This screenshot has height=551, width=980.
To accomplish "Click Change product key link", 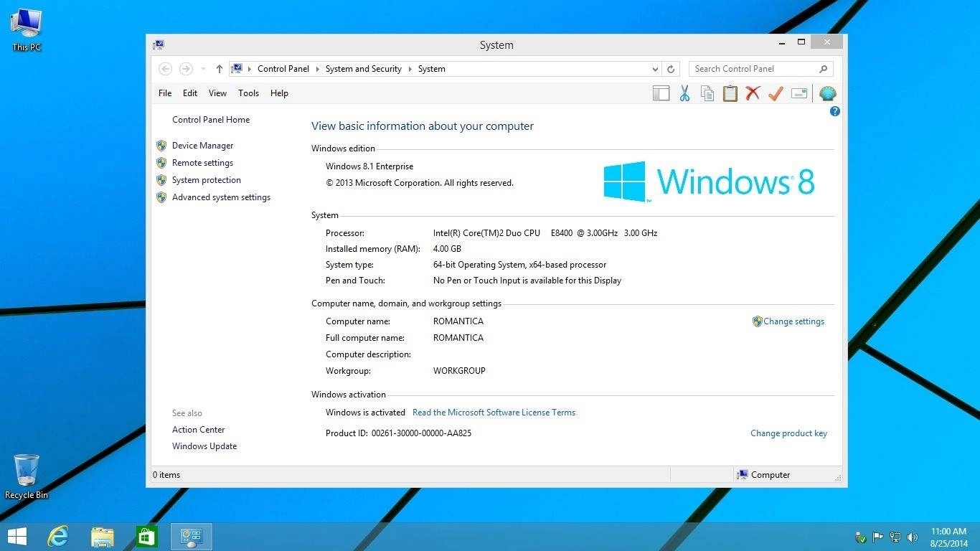I will click(x=788, y=433).
